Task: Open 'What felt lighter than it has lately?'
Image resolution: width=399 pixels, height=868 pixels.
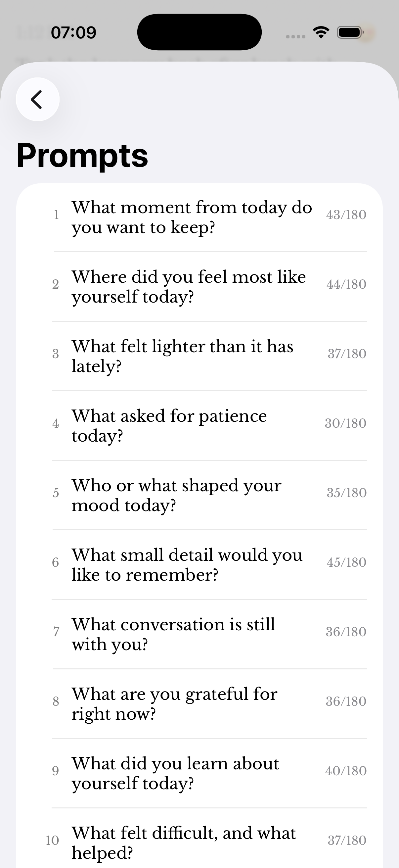Action: pyautogui.click(x=199, y=356)
